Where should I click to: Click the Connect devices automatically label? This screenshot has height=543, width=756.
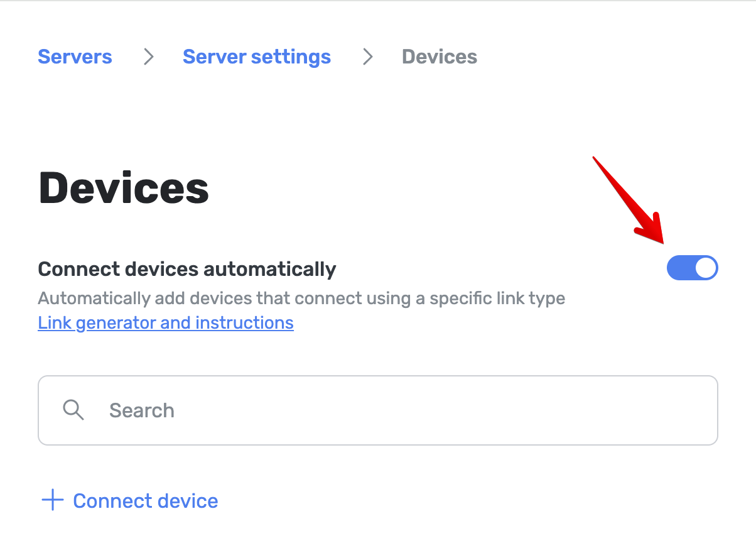[187, 269]
